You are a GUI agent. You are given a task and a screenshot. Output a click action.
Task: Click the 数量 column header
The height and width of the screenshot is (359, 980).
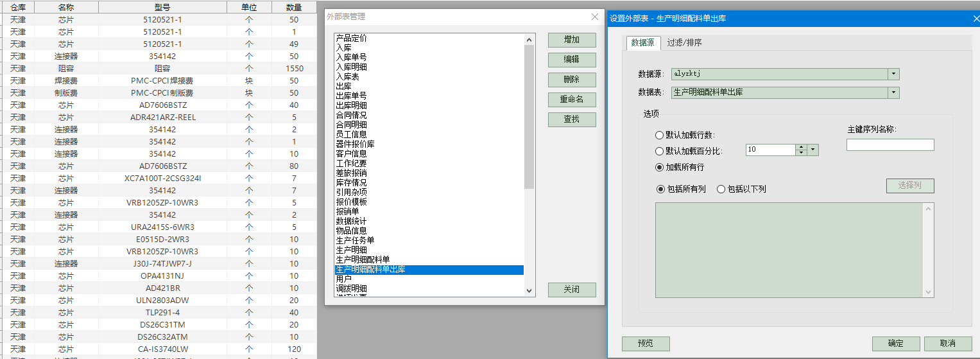(x=294, y=7)
